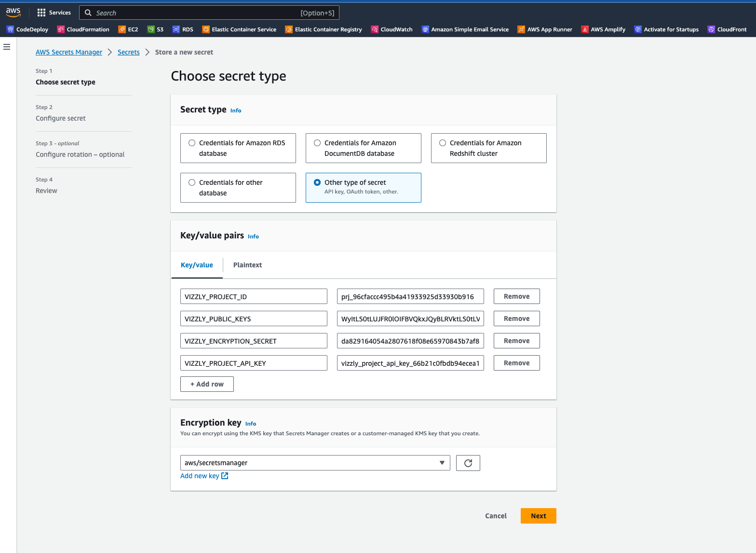Image resolution: width=756 pixels, height=553 pixels.
Task: Open Activate for Startups shortcut
Action: [666, 29]
